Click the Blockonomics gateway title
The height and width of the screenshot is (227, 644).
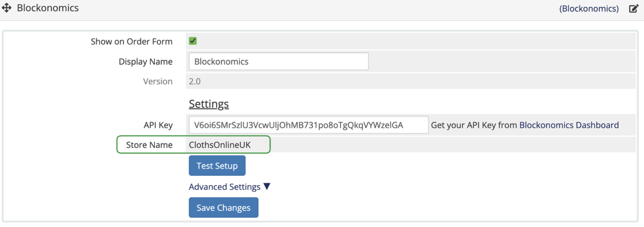pos(48,8)
